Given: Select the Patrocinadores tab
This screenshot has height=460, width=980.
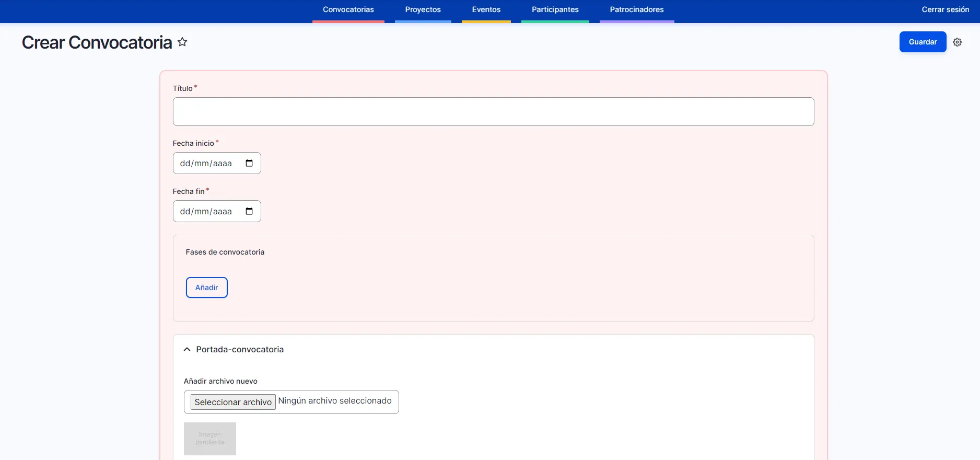Looking at the screenshot, I should coord(636,10).
